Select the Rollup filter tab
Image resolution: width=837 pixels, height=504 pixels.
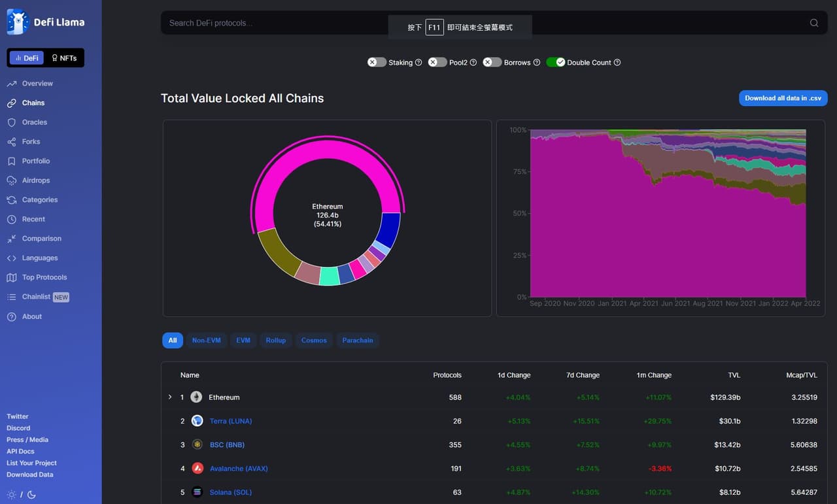[275, 341]
